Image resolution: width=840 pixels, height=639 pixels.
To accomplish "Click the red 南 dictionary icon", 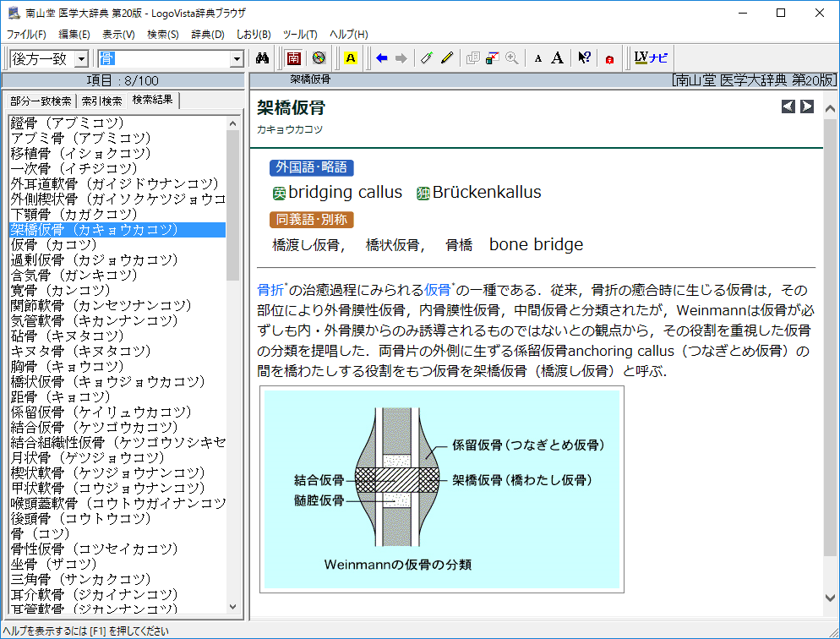I will click(x=293, y=58).
